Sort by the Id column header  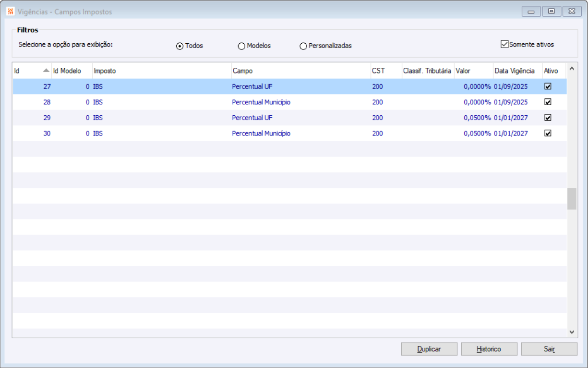[32, 71]
